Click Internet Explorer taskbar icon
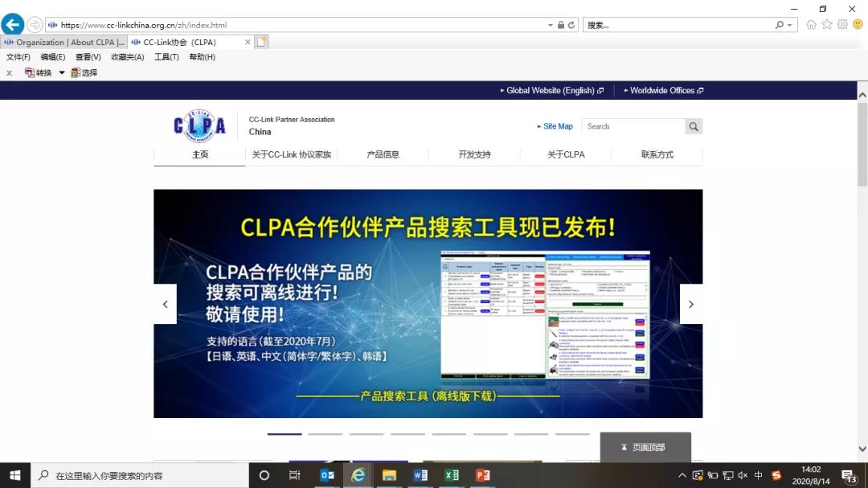The width and height of the screenshot is (868, 488). tap(358, 475)
